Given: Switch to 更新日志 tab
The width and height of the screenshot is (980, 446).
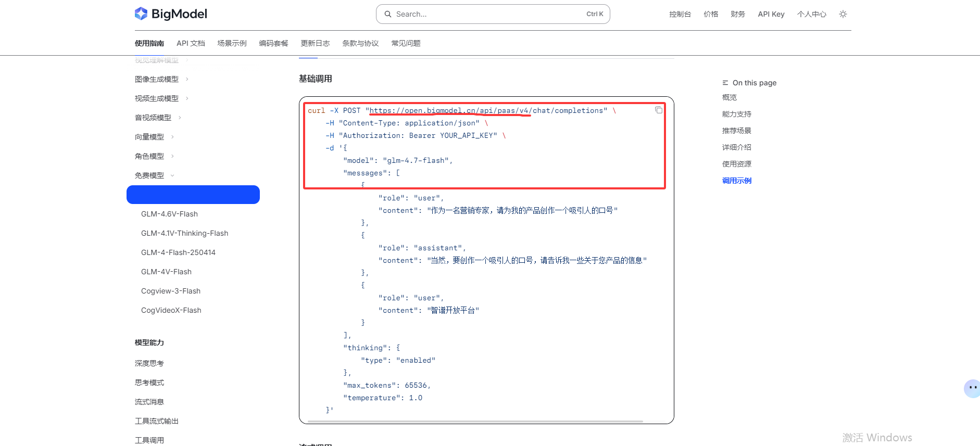Looking at the screenshot, I should (315, 43).
